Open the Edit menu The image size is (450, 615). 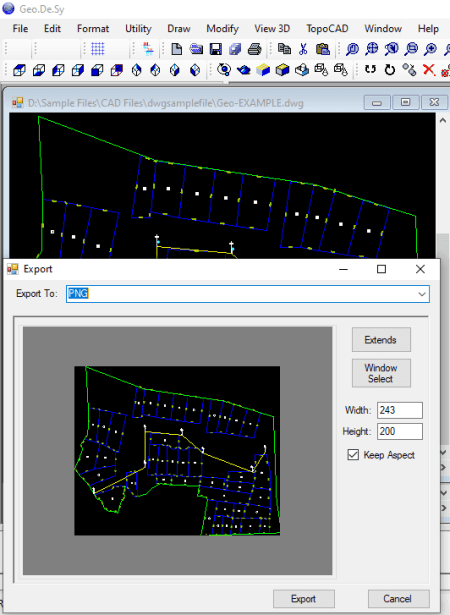pyautogui.click(x=52, y=29)
